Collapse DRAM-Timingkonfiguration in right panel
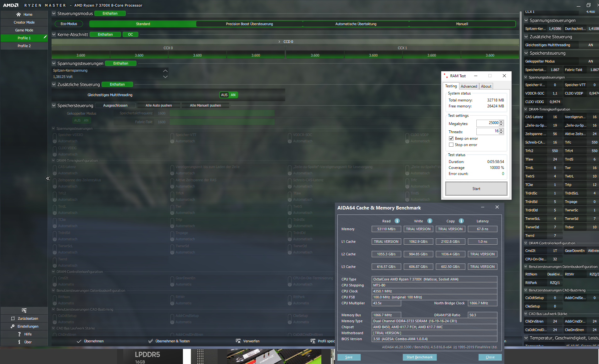The width and height of the screenshot is (599, 364). pyautogui.click(x=526, y=109)
